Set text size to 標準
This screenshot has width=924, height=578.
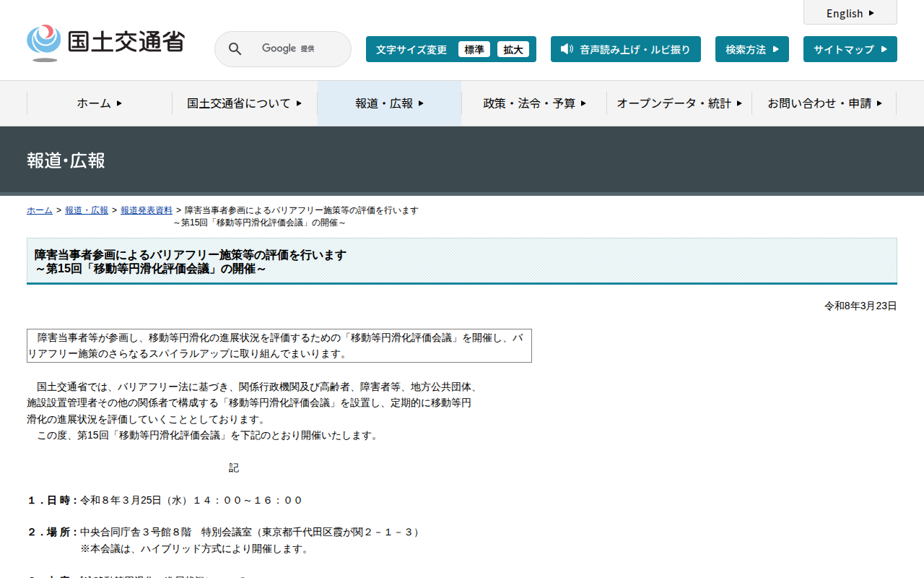pos(474,49)
